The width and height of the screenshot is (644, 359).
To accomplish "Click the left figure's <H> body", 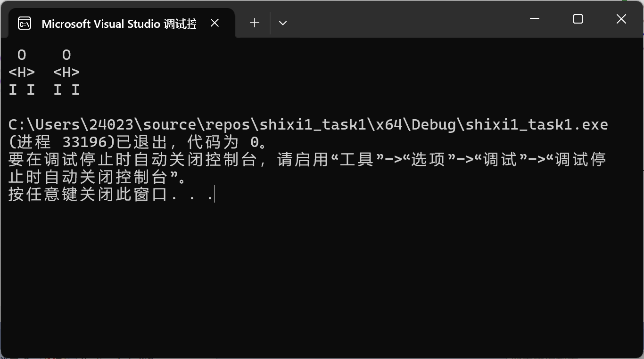I will (22, 73).
